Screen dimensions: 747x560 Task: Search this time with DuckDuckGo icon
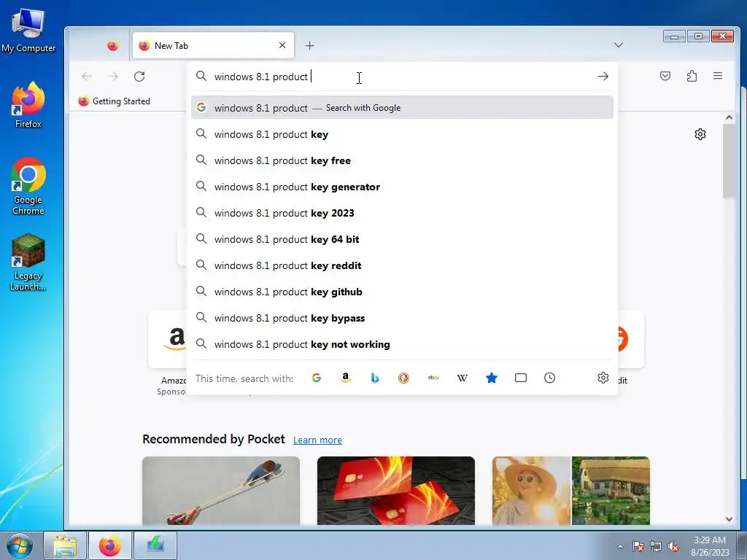[403, 378]
